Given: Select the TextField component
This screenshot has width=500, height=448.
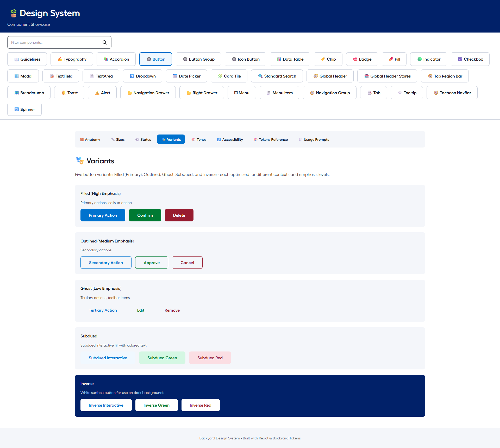Looking at the screenshot, I should pos(61,76).
